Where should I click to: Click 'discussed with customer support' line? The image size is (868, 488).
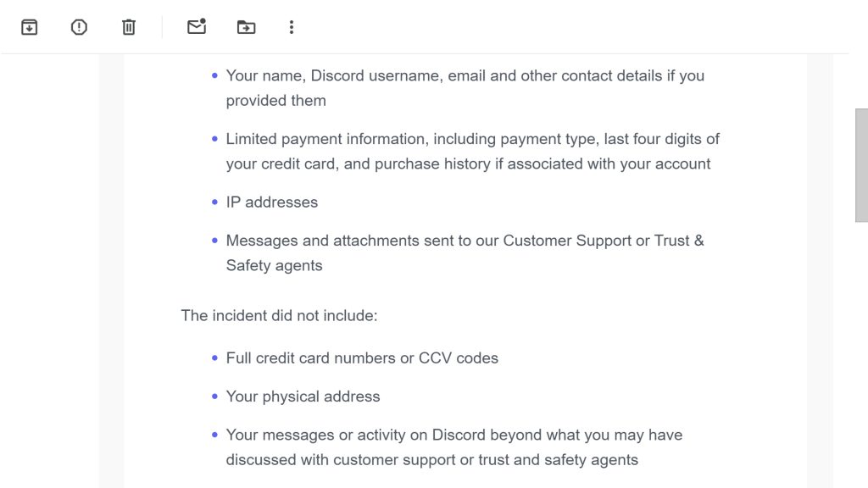click(431, 460)
